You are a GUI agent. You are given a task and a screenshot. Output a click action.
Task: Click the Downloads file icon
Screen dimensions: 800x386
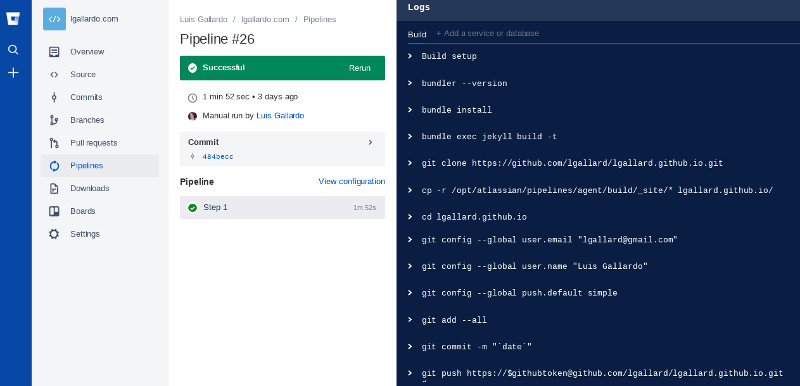54,189
